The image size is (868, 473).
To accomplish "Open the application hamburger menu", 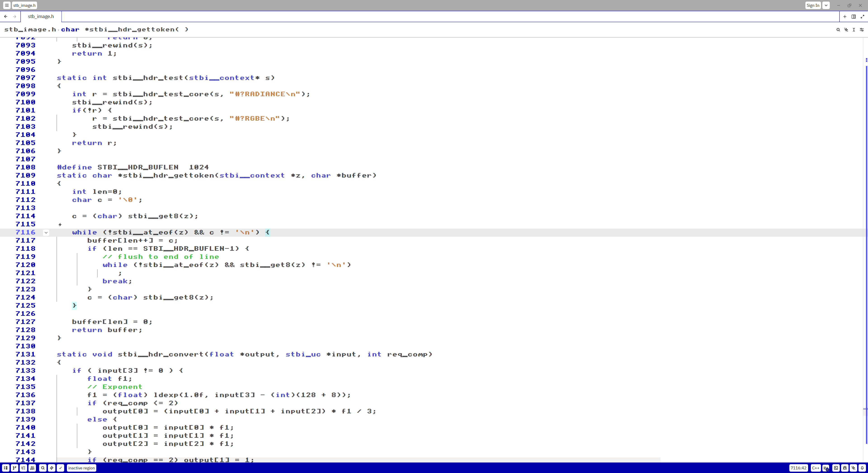I will click(x=7, y=5).
